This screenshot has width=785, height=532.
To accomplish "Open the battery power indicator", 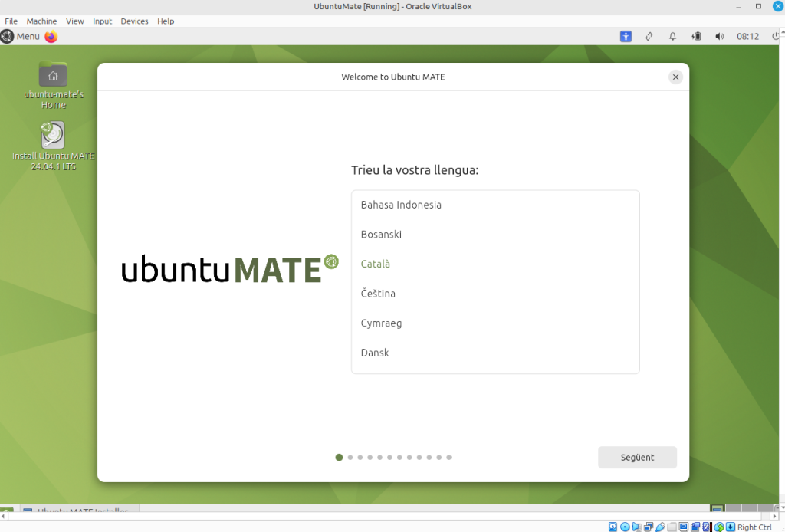I will (x=696, y=36).
